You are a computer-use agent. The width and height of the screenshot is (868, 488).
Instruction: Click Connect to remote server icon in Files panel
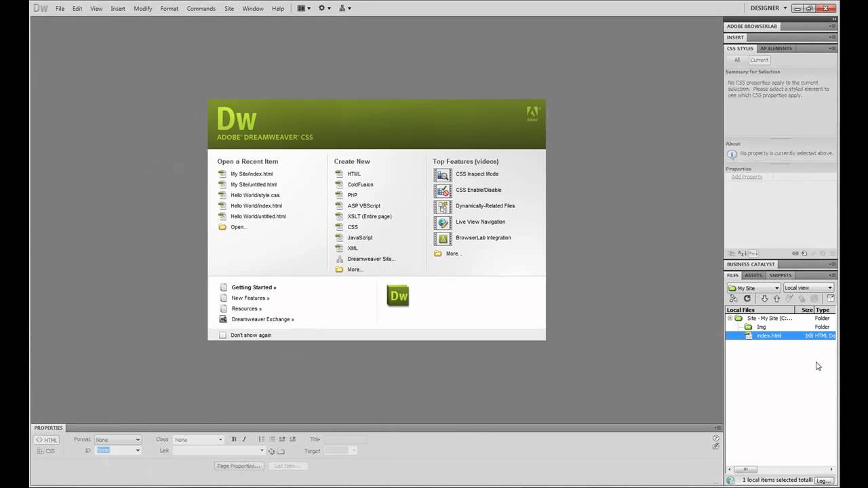[733, 298]
